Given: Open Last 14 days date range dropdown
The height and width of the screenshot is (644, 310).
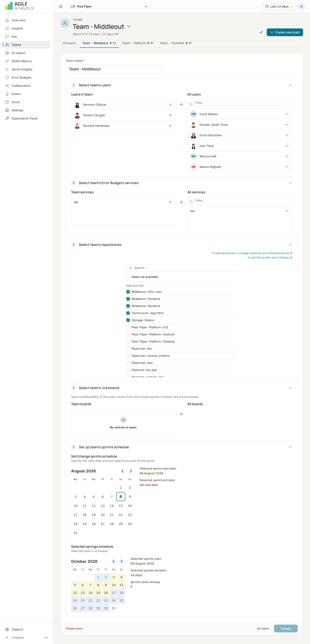Looking at the screenshot, I should (279, 6).
